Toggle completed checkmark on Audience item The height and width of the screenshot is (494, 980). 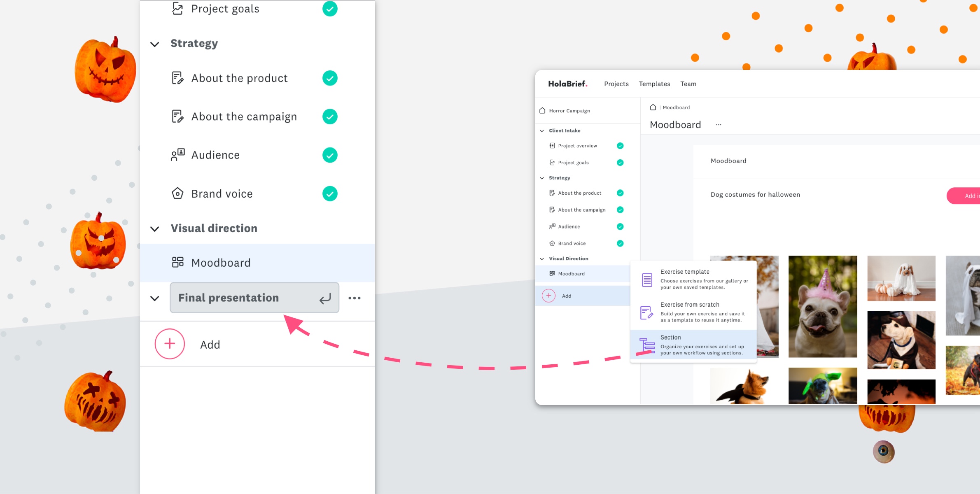[330, 154]
